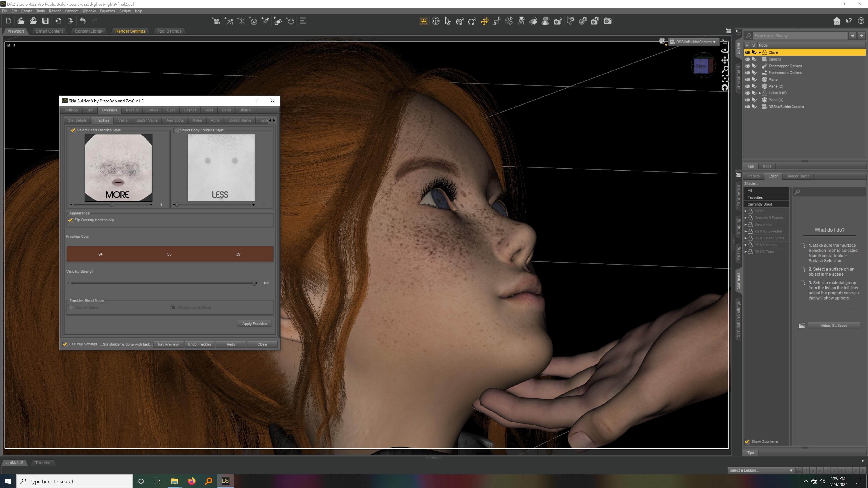Click the Apply Freckles button
Viewport: 868px width, 488px height.
pyautogui.click(x=254, y=324)
